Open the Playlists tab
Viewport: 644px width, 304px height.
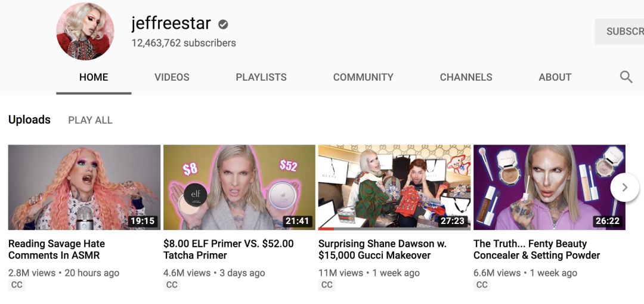tap(261, 77)
